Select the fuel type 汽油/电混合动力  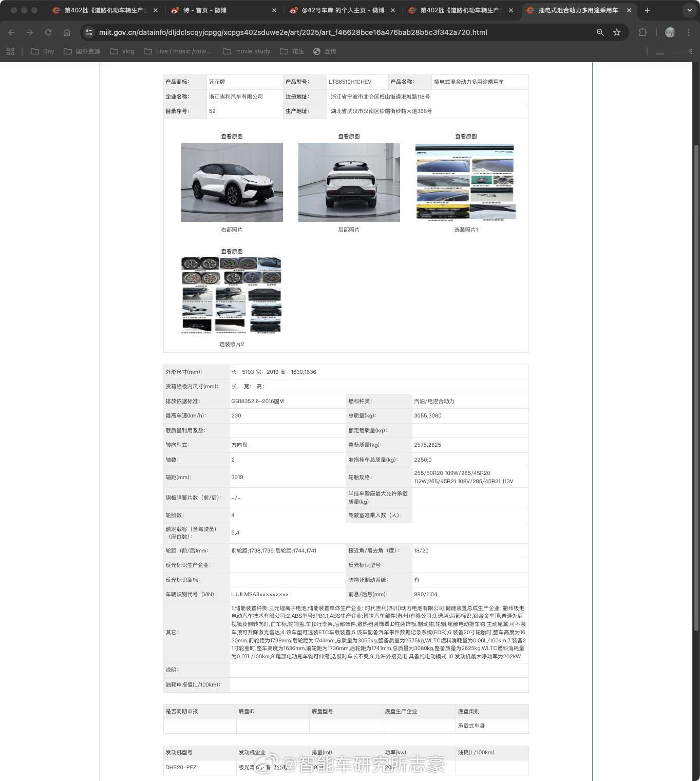click(434, 402)
